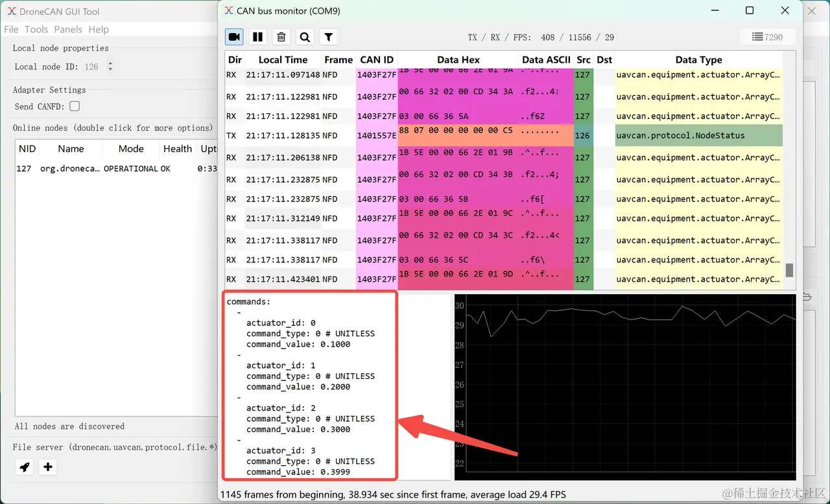830x504 pixels.
Task: Open the Panels menu
Action: pyautogui.click(x=68, y=29)
